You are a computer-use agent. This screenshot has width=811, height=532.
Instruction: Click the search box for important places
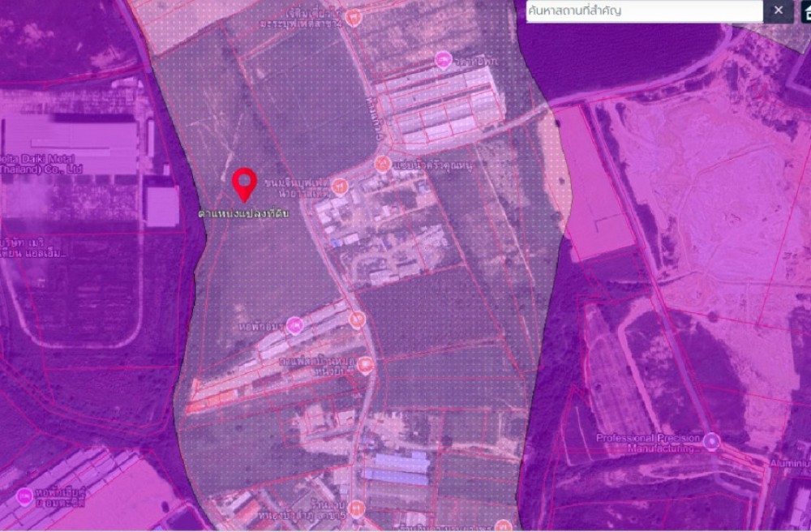click(645, 11)
